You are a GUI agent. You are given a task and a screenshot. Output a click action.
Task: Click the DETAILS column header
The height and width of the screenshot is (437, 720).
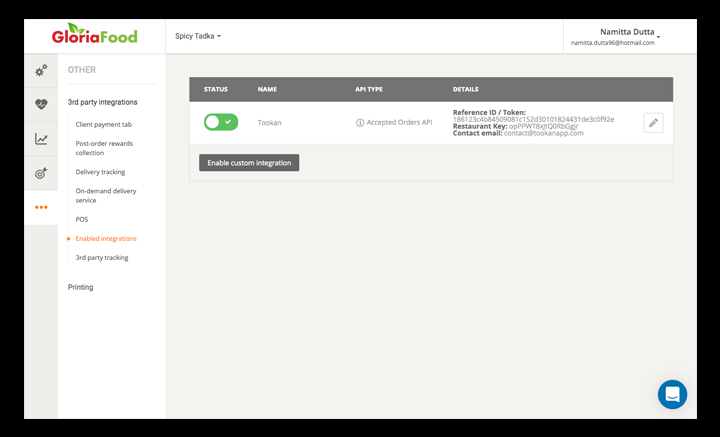pyautogui.click(x=465, y=89)
